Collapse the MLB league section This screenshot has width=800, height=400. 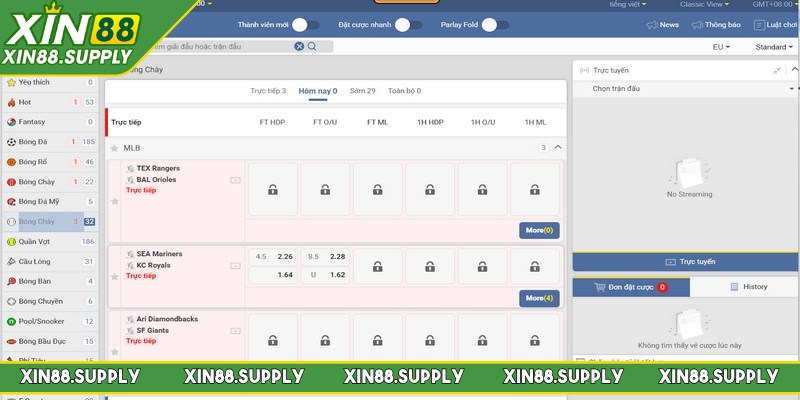557,148
